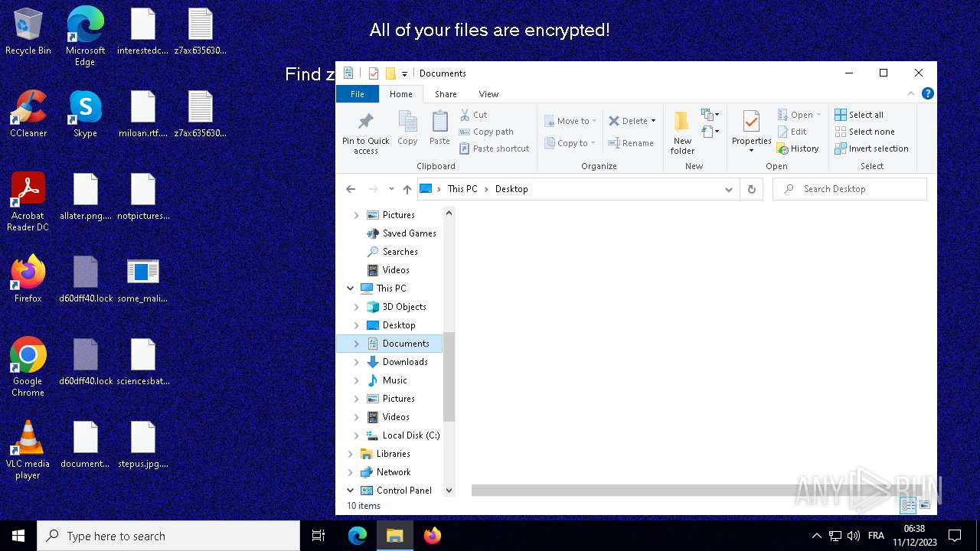
Task: Select CCleaner desktop icon
Action: click(28, 115)
